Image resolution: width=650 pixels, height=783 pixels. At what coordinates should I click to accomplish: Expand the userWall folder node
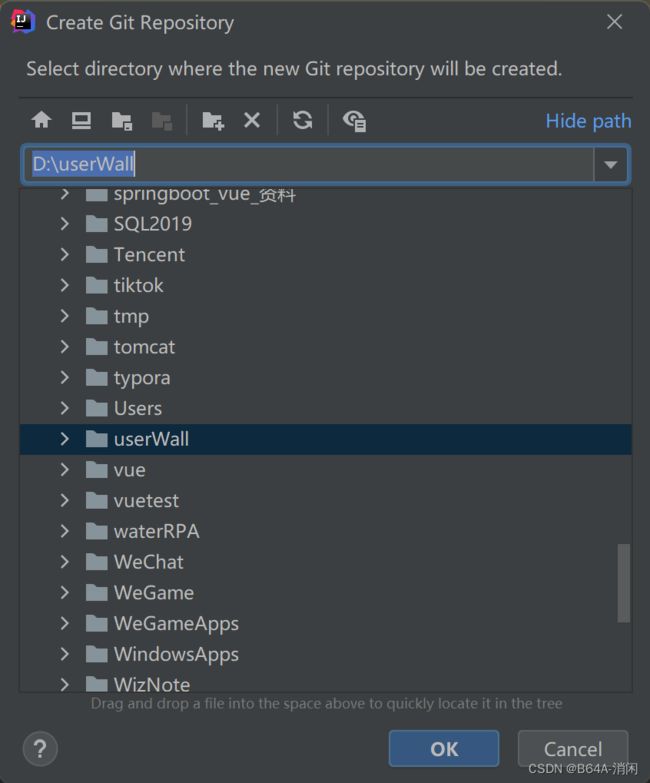click(x=64, y=439)
